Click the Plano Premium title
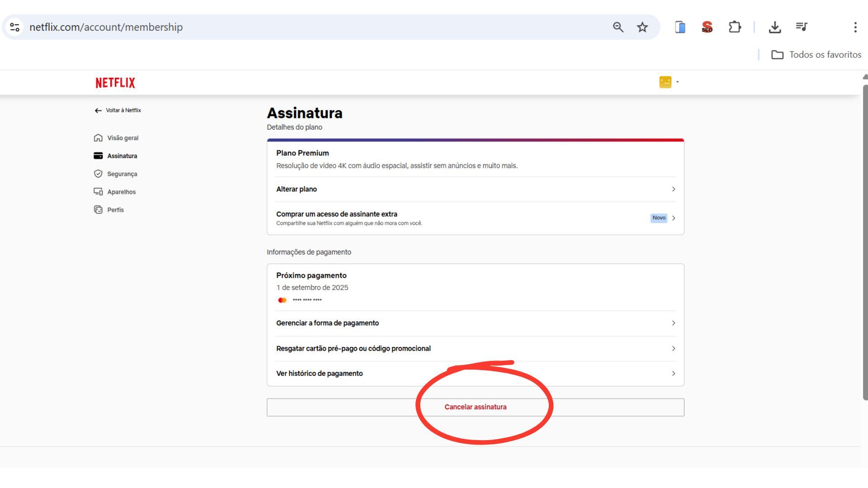Screen dimensions: 868x488 (302, 153)
